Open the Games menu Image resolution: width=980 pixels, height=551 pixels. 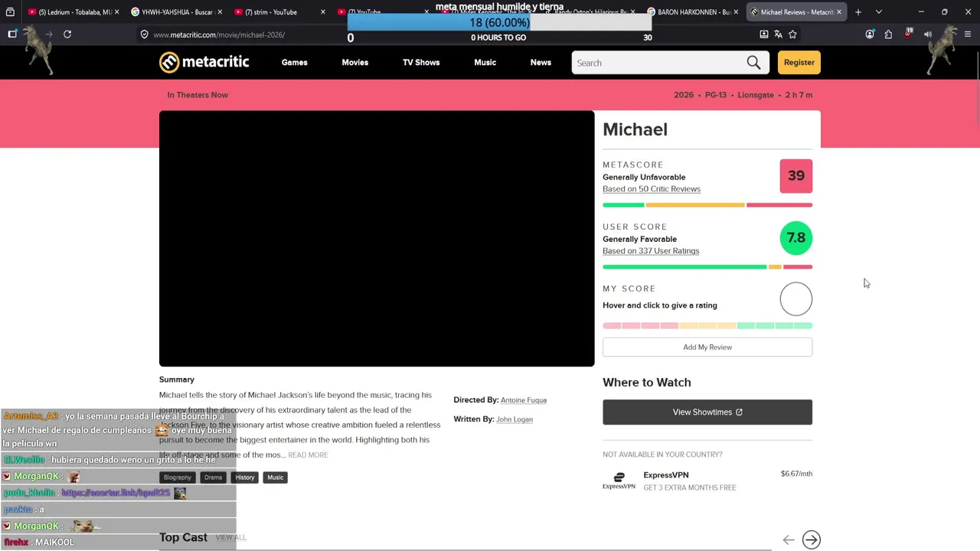click(294, 63)
